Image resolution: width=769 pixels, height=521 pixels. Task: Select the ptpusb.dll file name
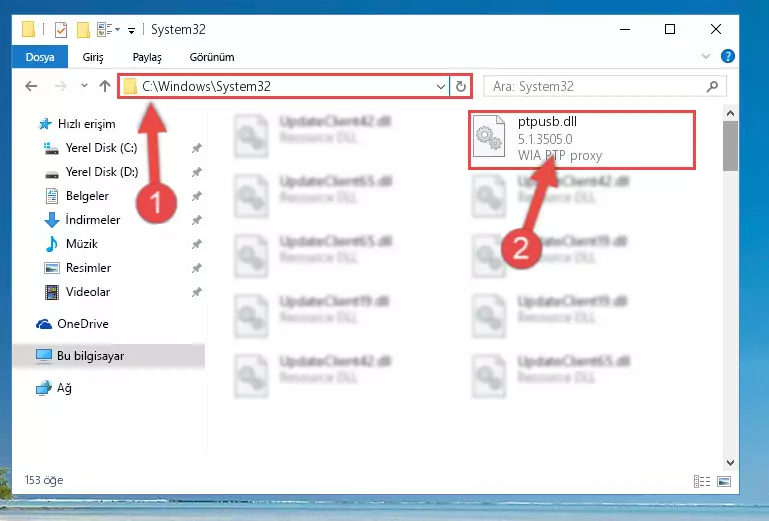(547, 122)
